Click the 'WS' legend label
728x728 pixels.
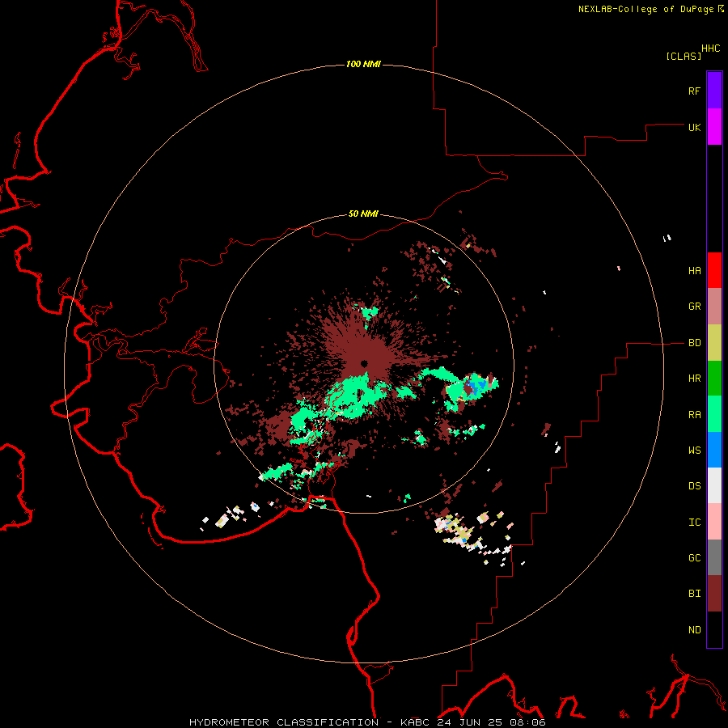pyautogui.click(x=694, y=451)
